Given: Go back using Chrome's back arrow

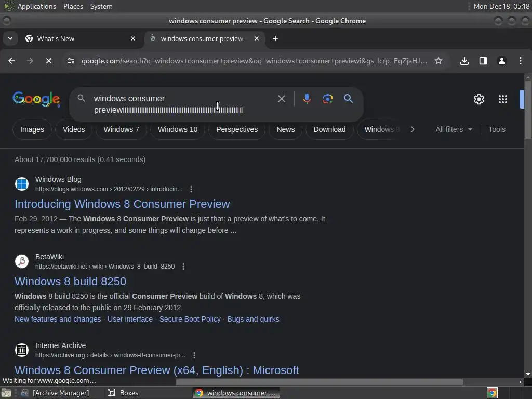Looking at the screenshot, I should 11,61.
